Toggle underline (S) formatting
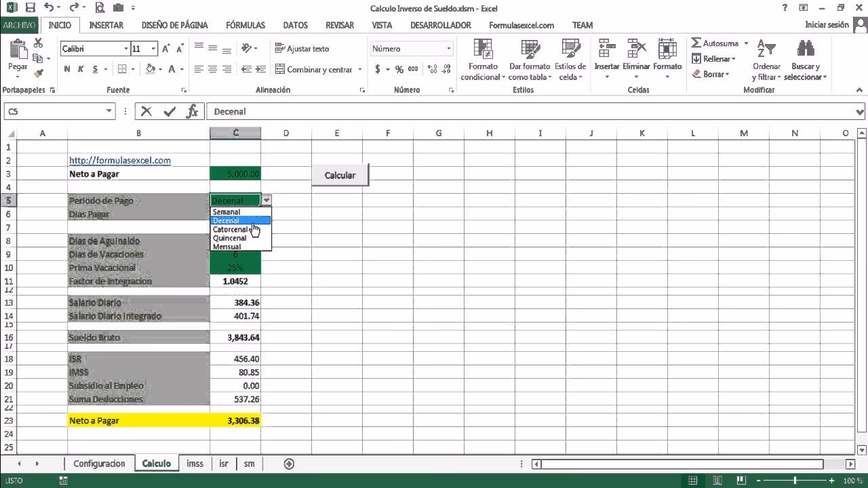868x488 pixels. (96, 69)
